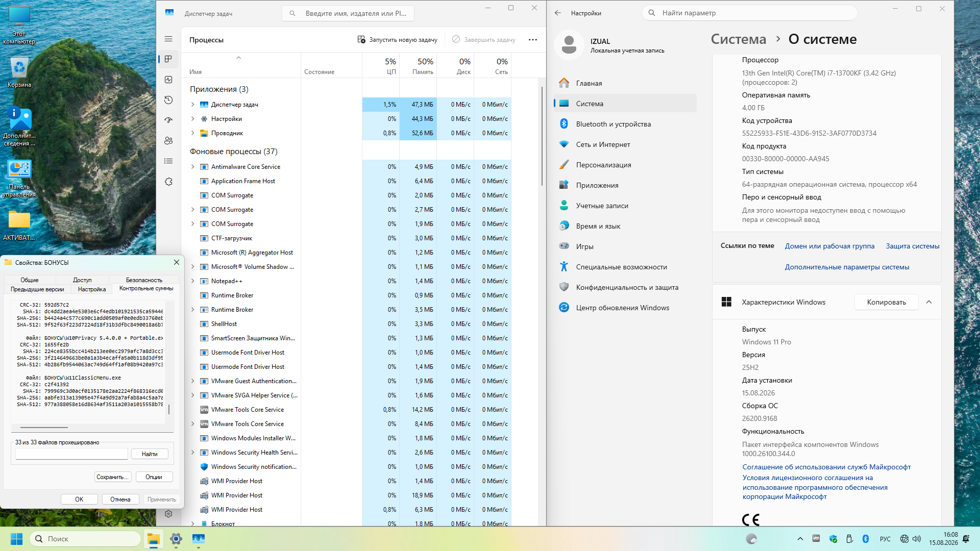
Task: Open Windows Start menu
Action: [16, 539]
